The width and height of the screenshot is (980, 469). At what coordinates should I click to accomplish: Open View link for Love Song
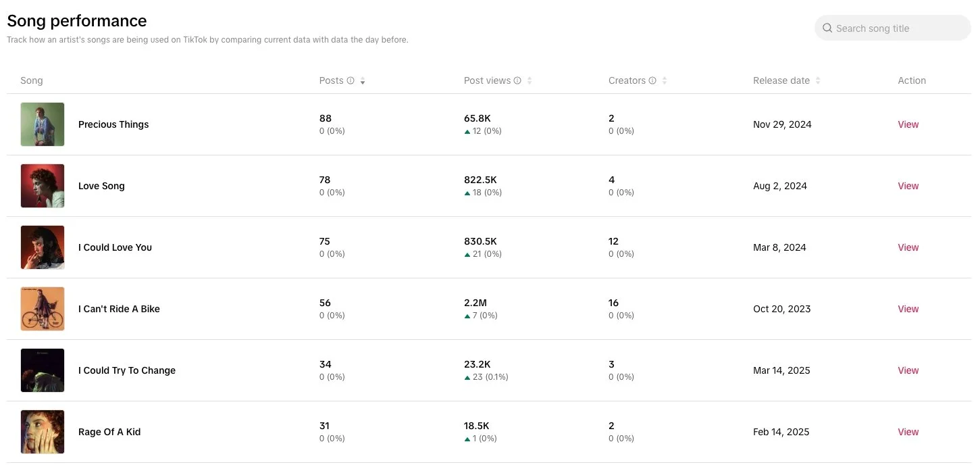tap(908, 186)
